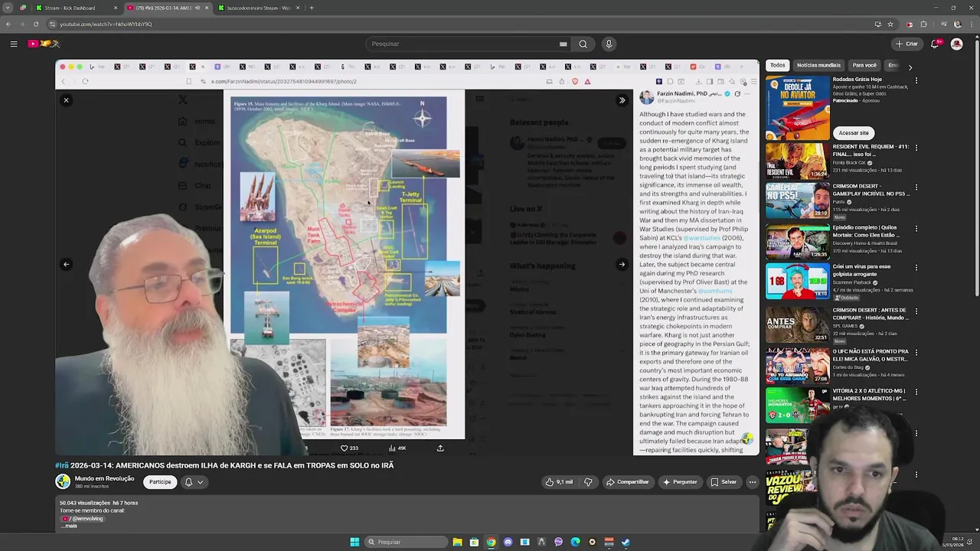980x551 pixels.
Task: Focus the YouTube Pesquisar search field
Action: (463, 44)
